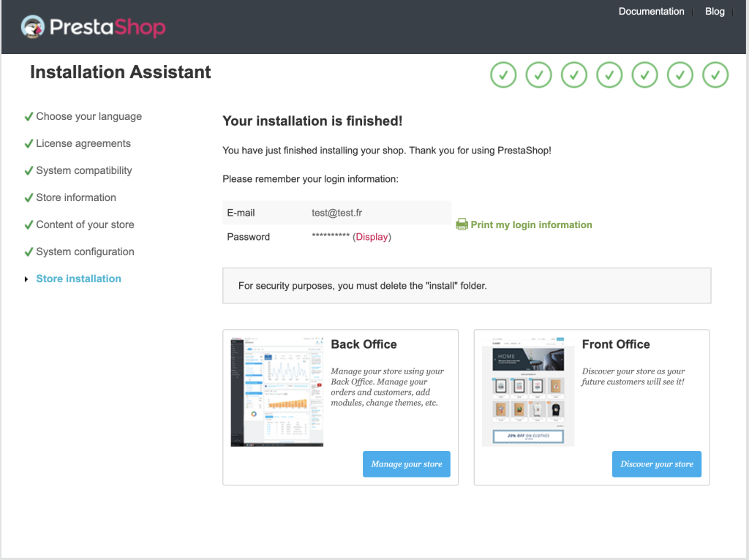
Task: Select the Content of your store step
Action: (x=85, y=224)
